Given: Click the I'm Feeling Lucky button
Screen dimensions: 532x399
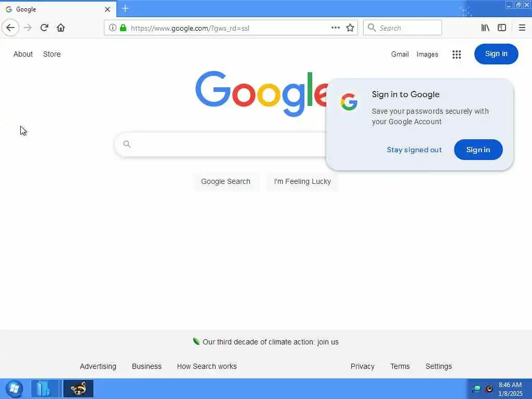Looking at the screenshot, I should 302,181.
